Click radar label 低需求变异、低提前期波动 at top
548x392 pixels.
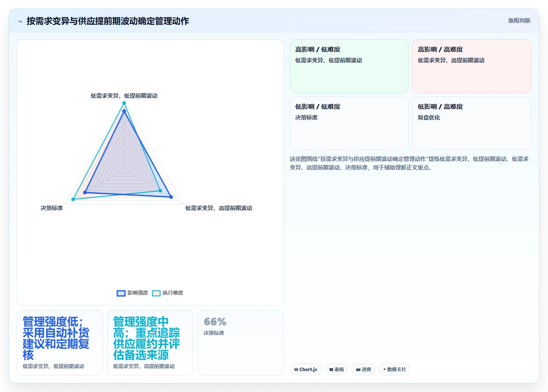124,96
